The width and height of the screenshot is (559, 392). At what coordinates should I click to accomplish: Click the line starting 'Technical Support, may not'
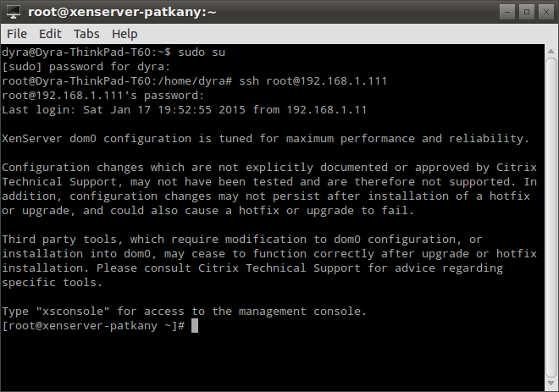pyautogui.click(x=269, y=182)
